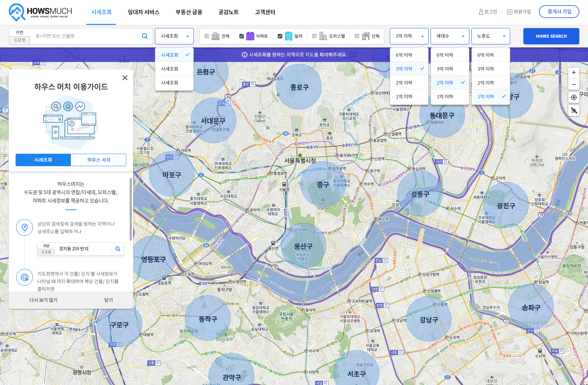The height and width of the screenshot is (385, 588).
Task: Collapse the 3억 이하 price dropdown
Action: (409, 36)
